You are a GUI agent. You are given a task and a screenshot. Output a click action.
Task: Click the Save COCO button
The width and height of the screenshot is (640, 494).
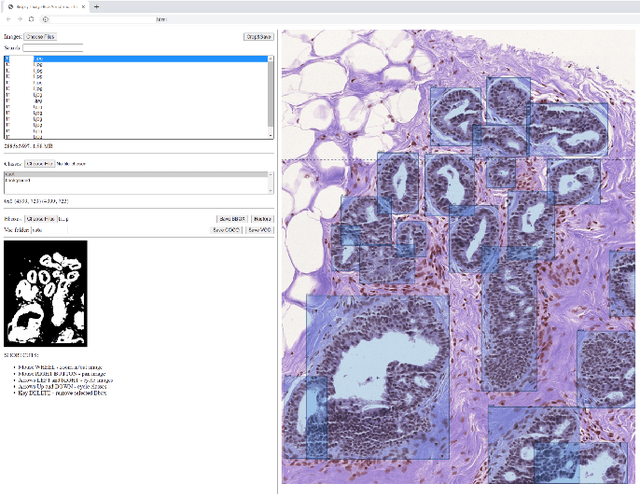point(226,229)
